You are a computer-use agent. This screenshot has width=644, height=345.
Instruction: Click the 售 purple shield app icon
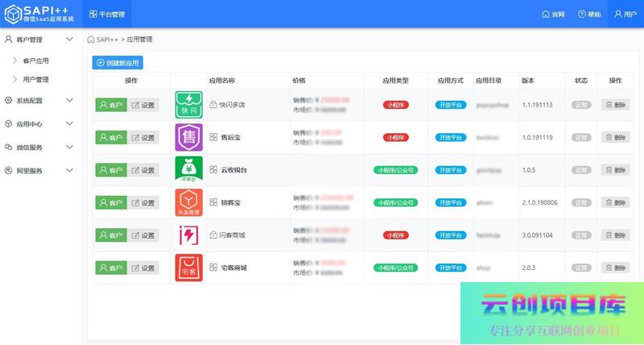[189, 137]
